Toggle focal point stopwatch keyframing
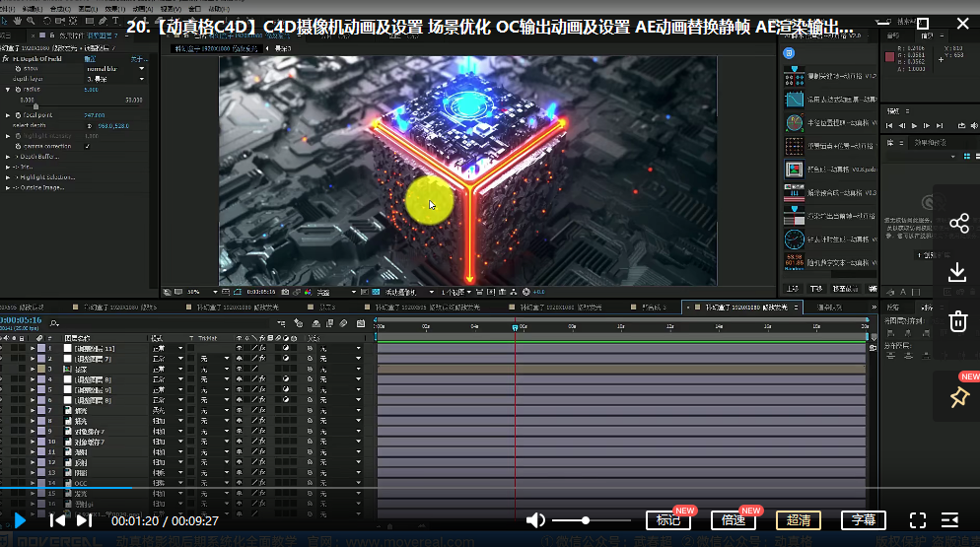This screenshot has height=547, width=980. pos(18,115)
